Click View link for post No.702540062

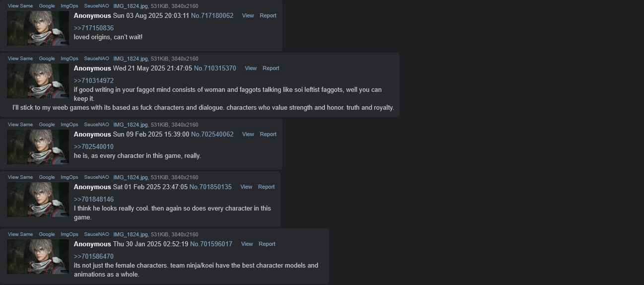tap(248, 135)
